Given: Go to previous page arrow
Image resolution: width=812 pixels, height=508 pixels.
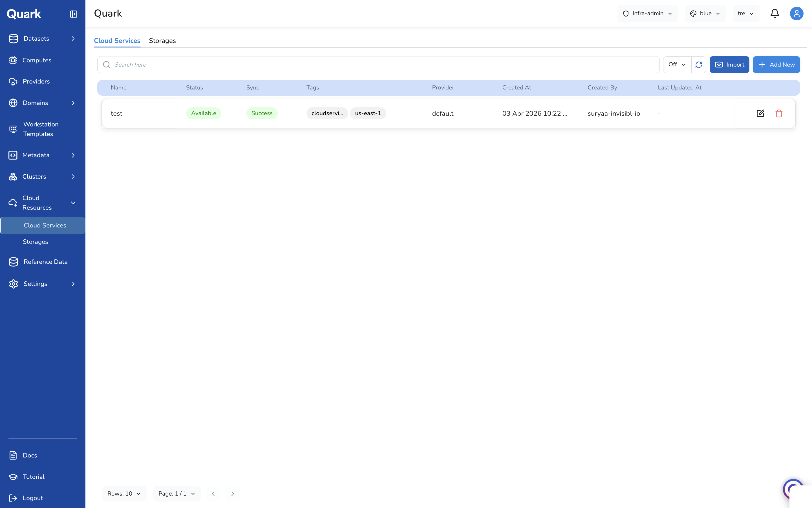Looking at the screenshot, I should pos(213,494).
